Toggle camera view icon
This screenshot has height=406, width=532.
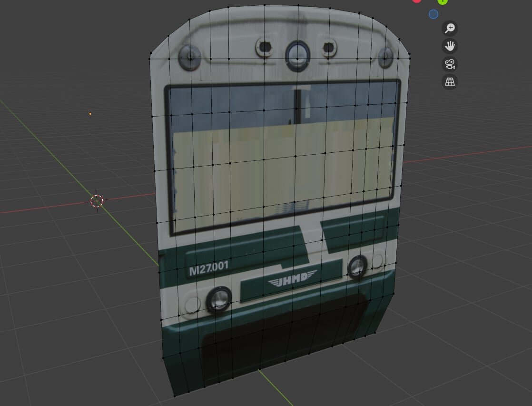click(x=450, y=64)
